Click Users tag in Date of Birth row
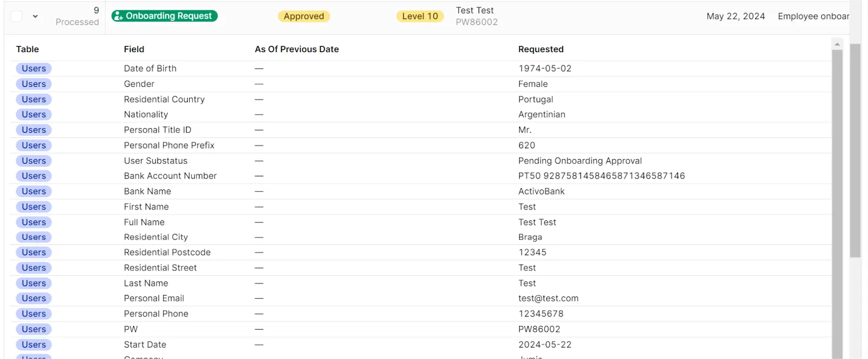The image size is (868, 359). pos(34,68)
